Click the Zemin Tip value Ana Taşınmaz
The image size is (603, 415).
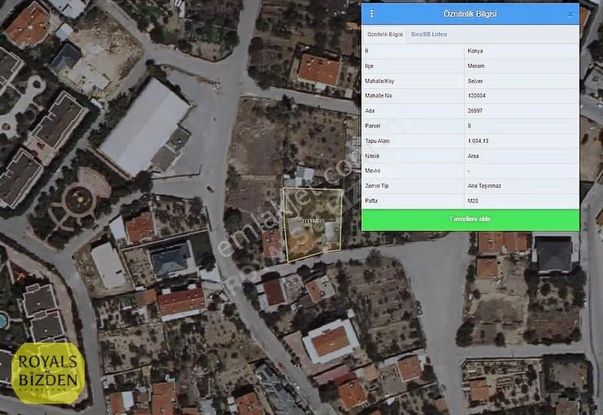click(484, 185)
